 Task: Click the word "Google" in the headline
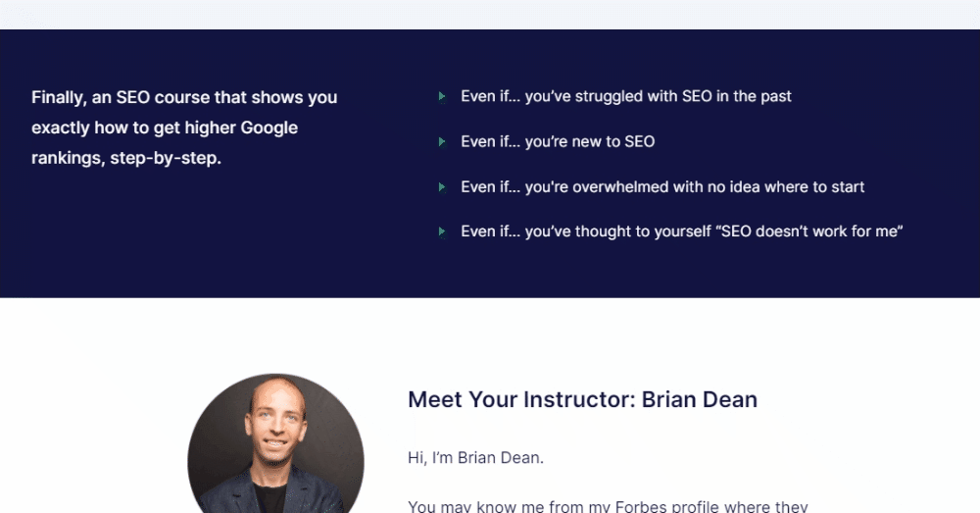(x=269, y=128)
